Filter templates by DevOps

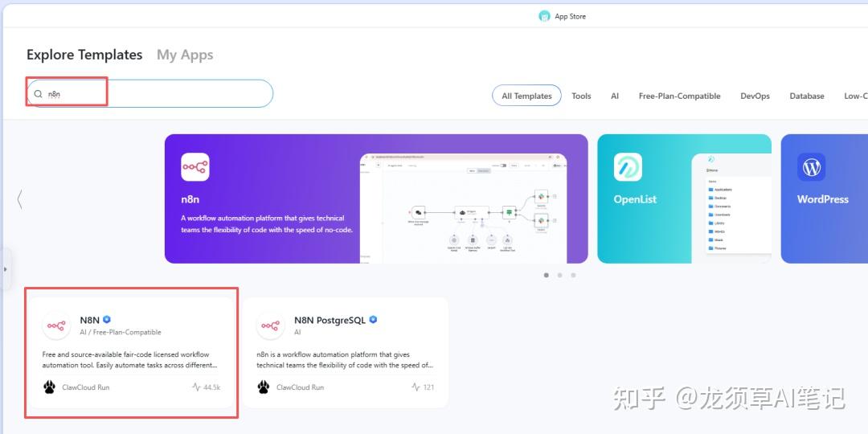pyautogui.click(x=755, y=96)
